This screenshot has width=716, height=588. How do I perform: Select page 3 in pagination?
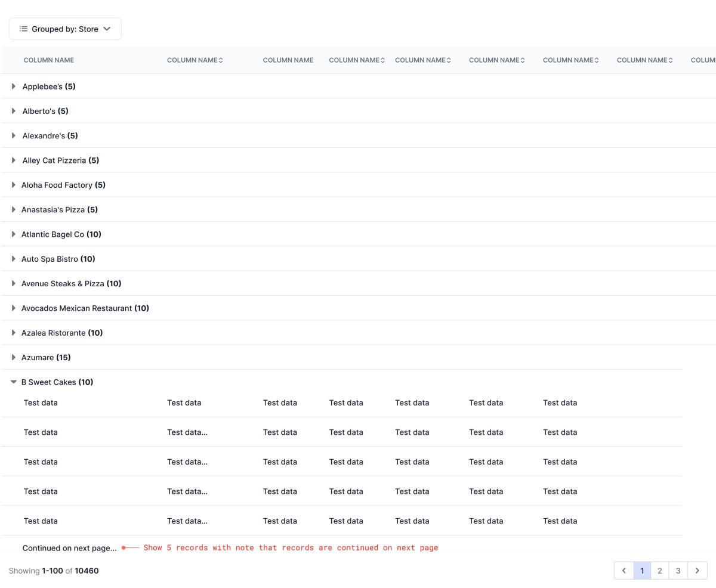[678, 571]
